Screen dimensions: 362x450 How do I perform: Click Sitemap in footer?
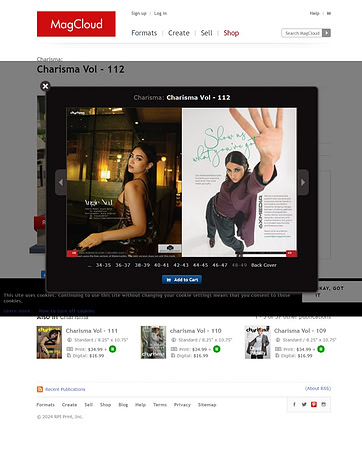click(x=207, y=405)
